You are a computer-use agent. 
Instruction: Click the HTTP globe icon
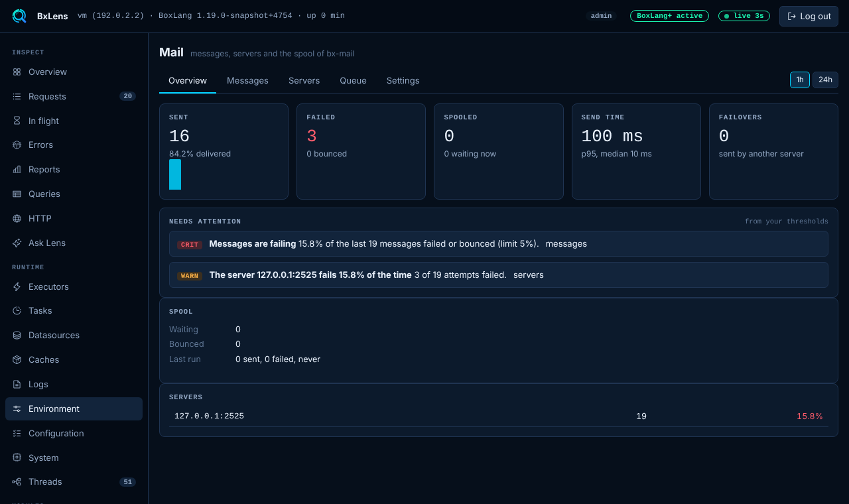17,218
